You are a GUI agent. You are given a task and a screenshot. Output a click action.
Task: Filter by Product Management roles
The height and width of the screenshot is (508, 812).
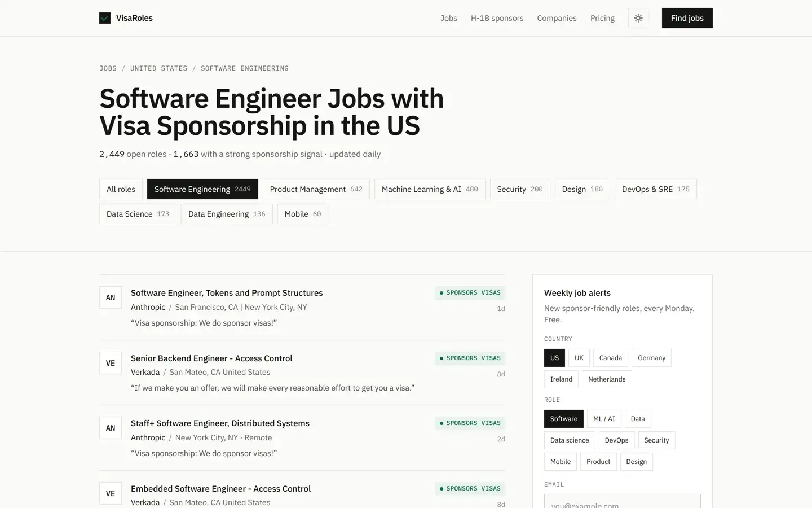[316, 189]
